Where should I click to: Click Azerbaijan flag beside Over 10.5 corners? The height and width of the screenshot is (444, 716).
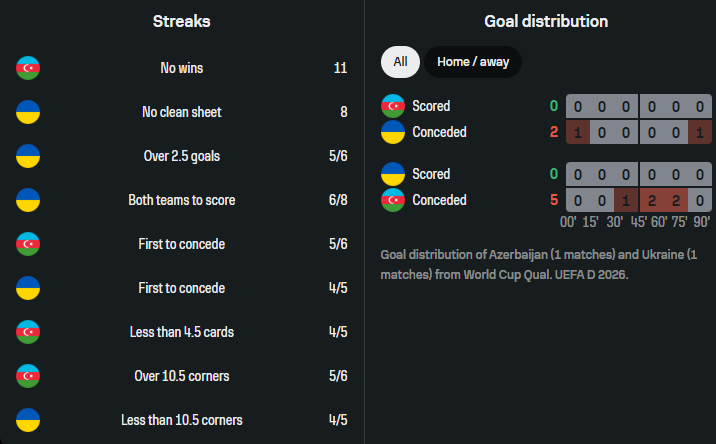point(27,376)
